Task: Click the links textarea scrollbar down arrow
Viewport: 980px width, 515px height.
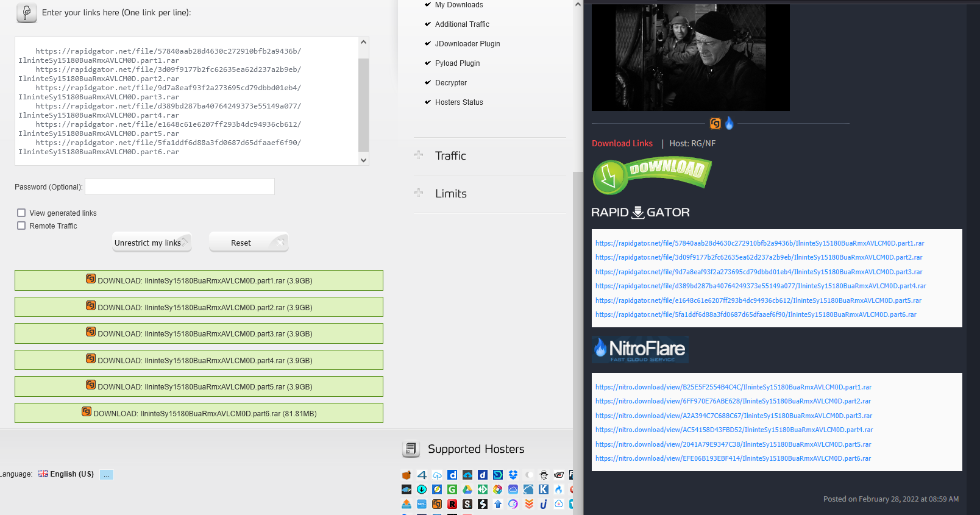Action: 363,160
